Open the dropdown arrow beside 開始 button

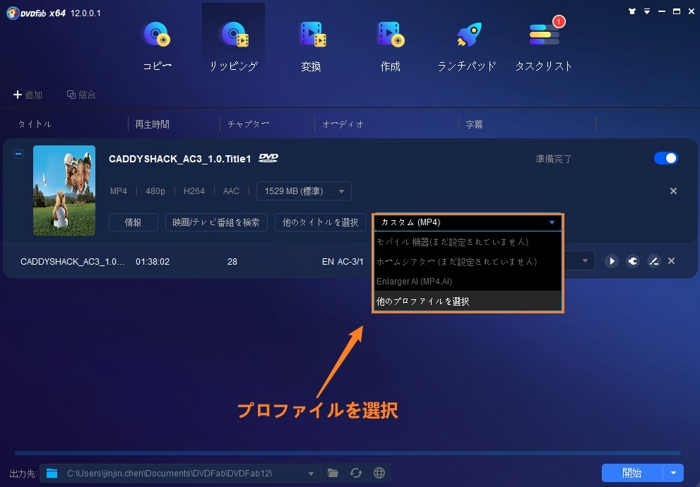point(675,473)
